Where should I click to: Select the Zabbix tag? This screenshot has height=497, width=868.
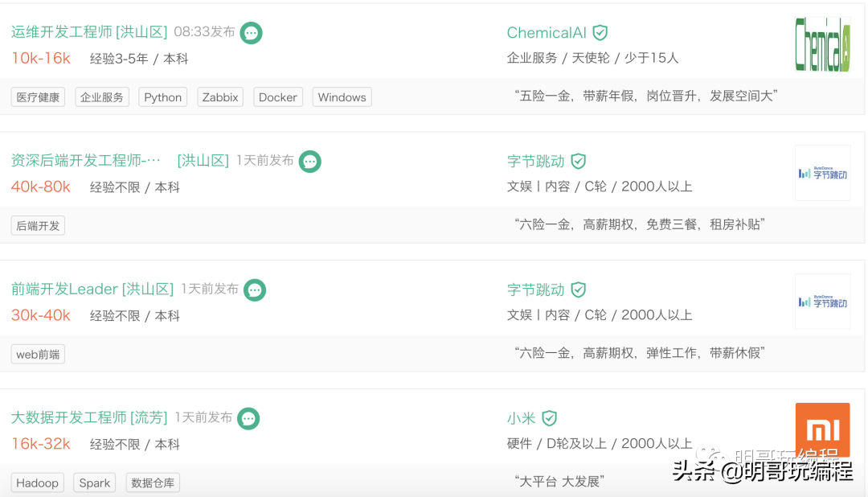220,97
